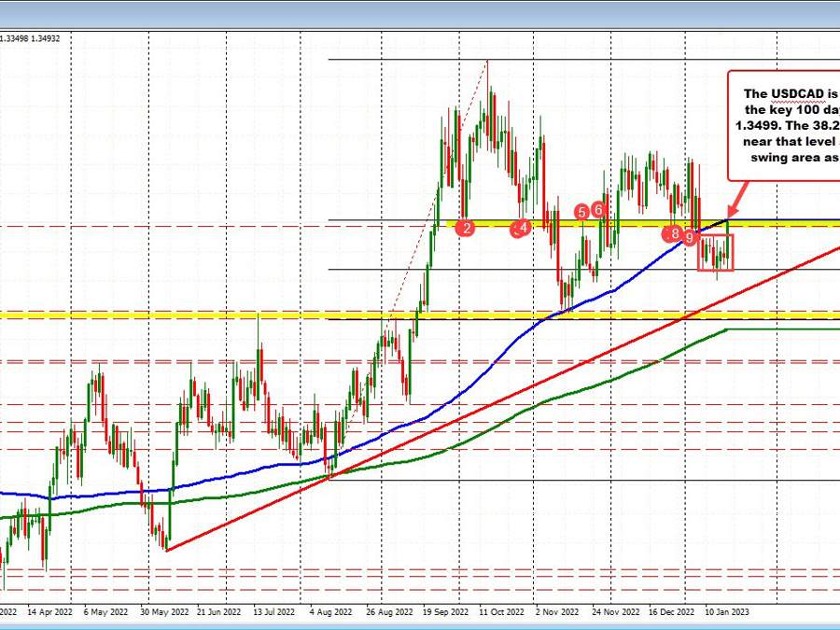Click marker 9 beside the red box

point(689,237)
